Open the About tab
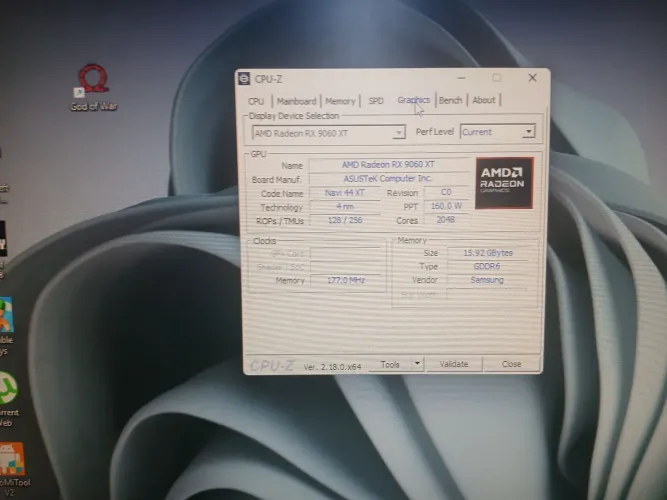The width and height of the screenshot is (667, 500). 484,100
